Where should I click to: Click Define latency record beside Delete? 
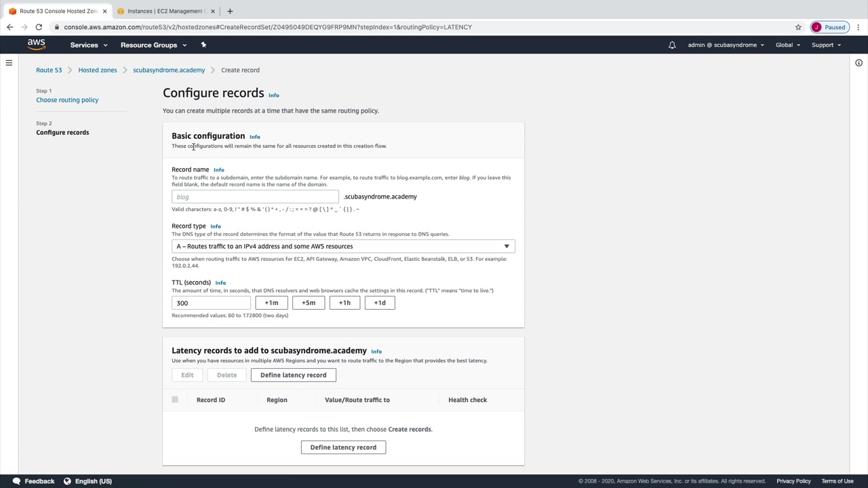293,375
